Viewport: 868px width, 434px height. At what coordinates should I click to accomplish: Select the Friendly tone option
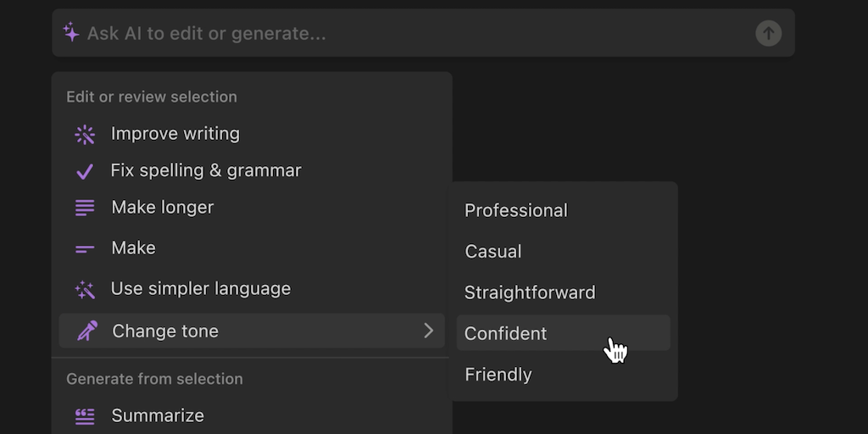click(x=498, y=375)
